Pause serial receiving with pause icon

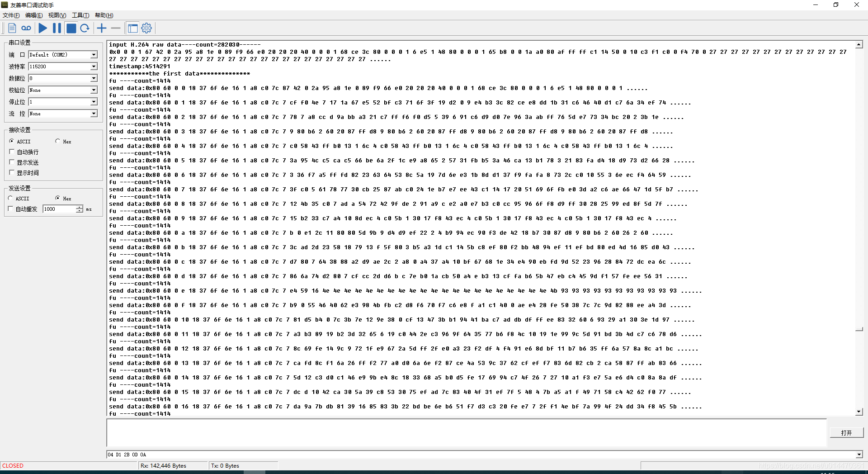point(57,28)
